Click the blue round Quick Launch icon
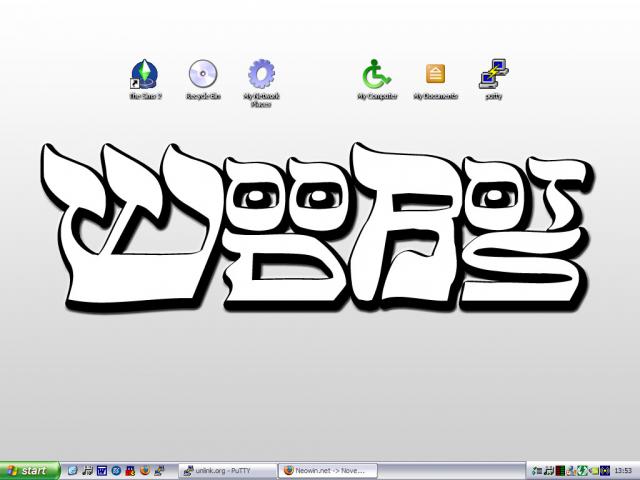 (x=116, y=471)
